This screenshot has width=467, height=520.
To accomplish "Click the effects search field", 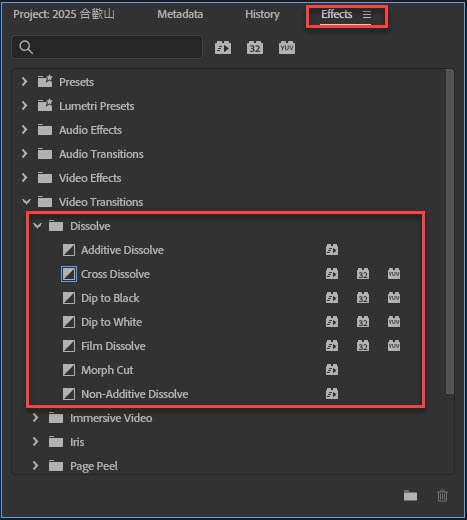I will tap(107, 47).
